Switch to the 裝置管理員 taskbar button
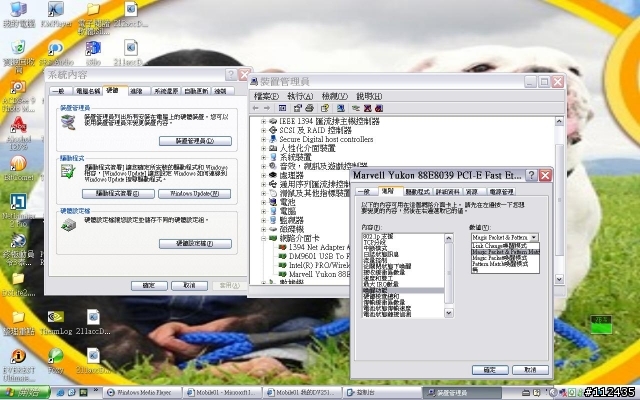Viewport: 640px width, 400px height. tap(461, 393)
